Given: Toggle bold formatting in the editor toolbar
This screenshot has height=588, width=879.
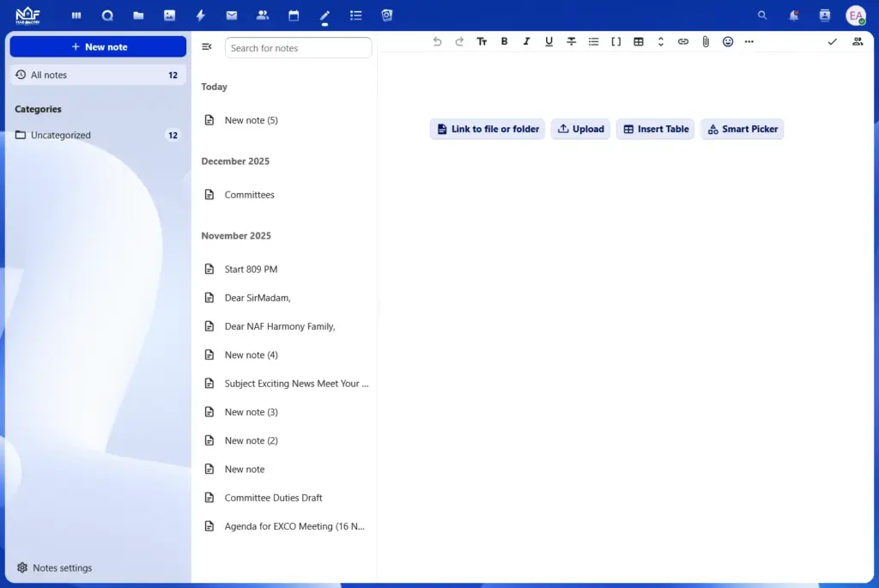Looking at the screenshot, I should (x=504, y=41).
